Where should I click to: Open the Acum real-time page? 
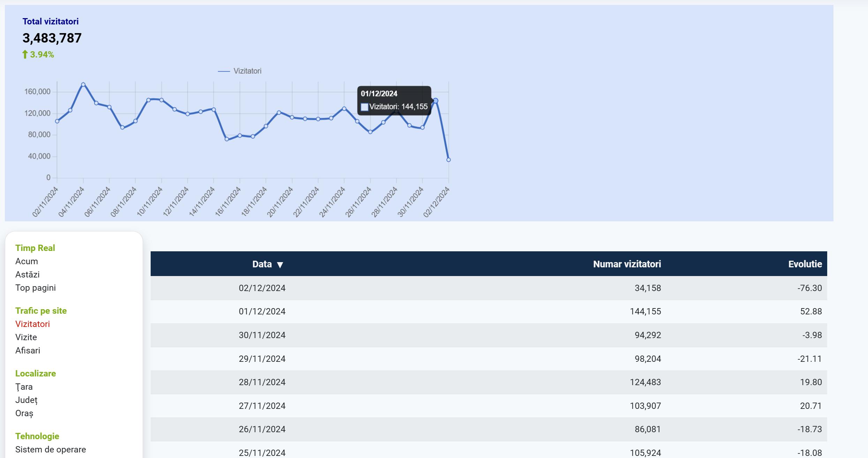(27, 261)
